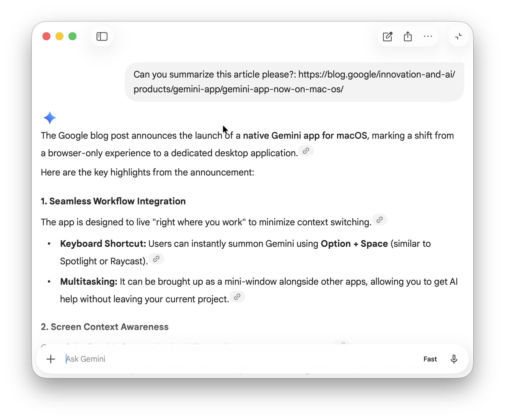Open source link after 'dedicated desktop application'
The image size is (505, 420).
pos(306,151)
